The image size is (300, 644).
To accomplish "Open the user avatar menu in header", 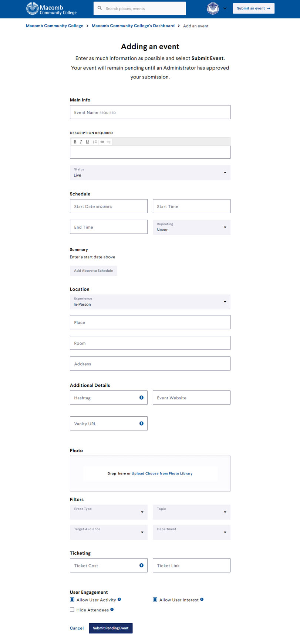I will click(216, 8).
